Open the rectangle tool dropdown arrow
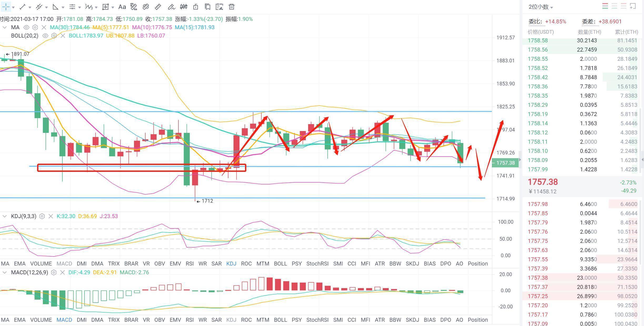Screen dimensions: 644x326 (x=113, y=7)
